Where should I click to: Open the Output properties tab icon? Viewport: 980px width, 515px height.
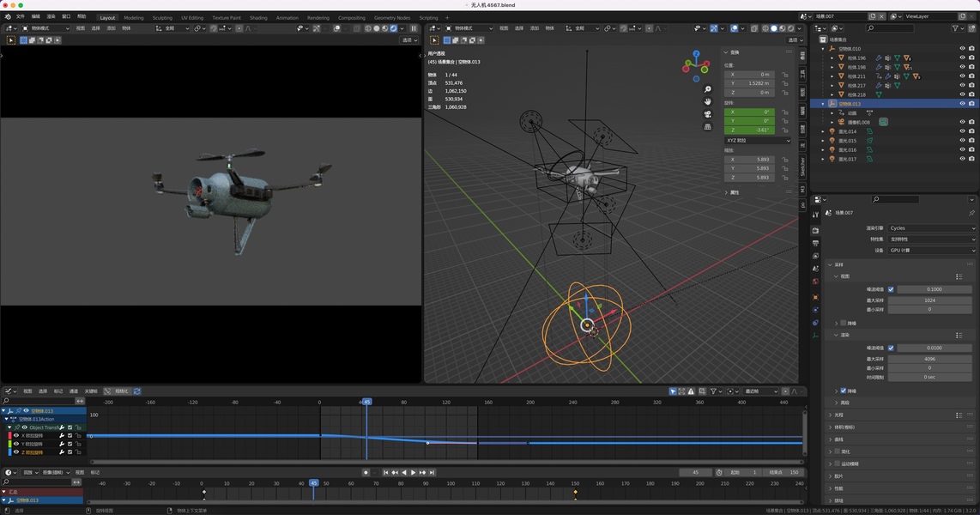(x=815, y=243)
